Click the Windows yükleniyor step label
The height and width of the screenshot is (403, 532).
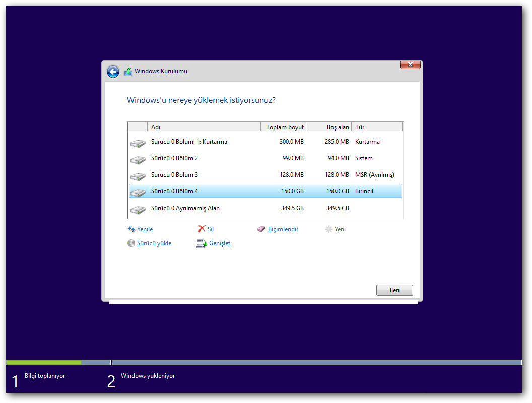coord(148,376)
